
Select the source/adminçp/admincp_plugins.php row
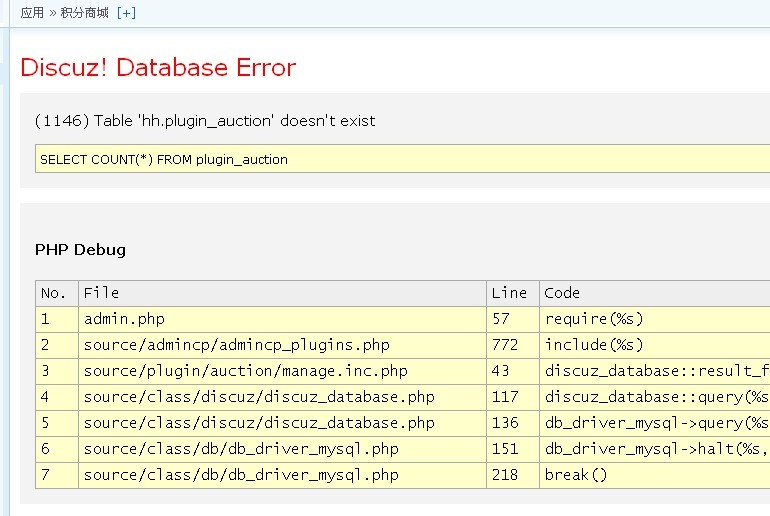click(x=236, y=345)
